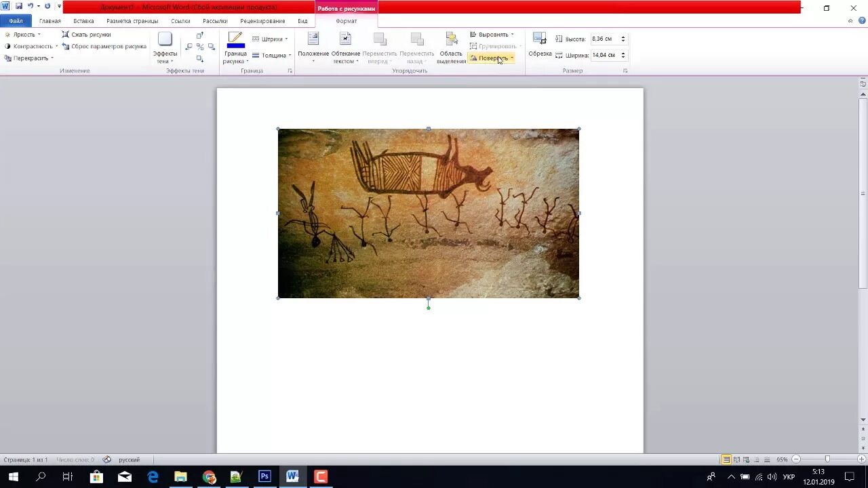The height and width of the screenshot is (488, 868).
Task: Click the blue border color swatch
Action: click(235, 46)
